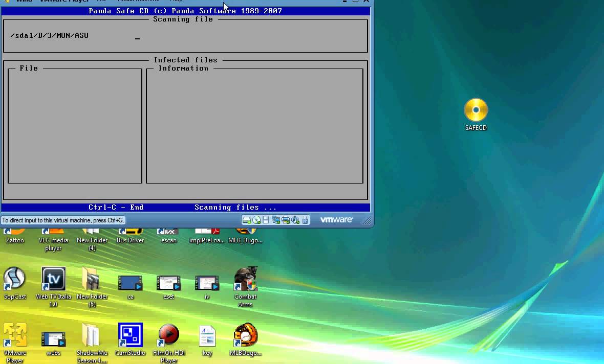Image resolution: width=604 pixels, height=364 pixels.
Task: Select the ca video file icon
Action: (x=130, y=287)
